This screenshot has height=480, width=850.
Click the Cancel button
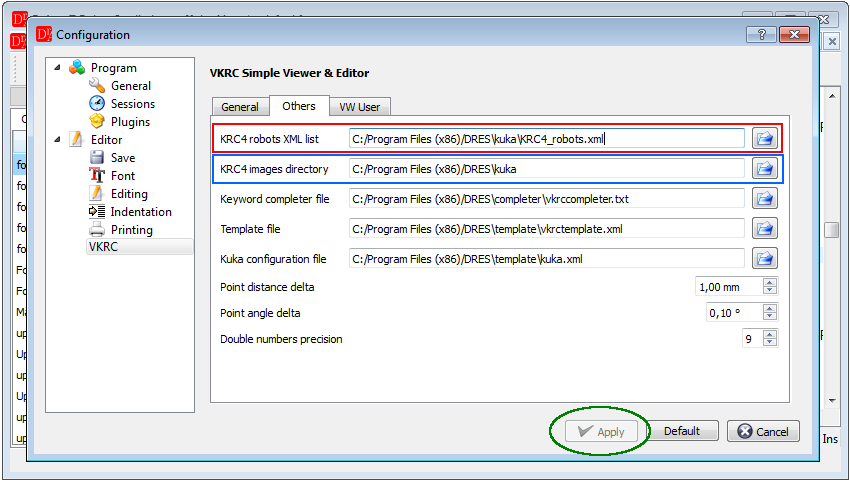point(763,431)
